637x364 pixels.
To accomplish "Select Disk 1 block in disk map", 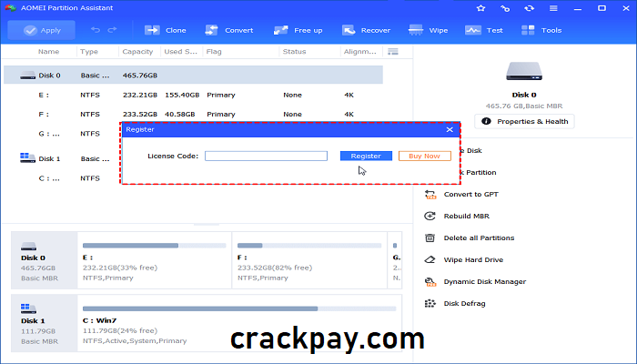I will point(45,323).
